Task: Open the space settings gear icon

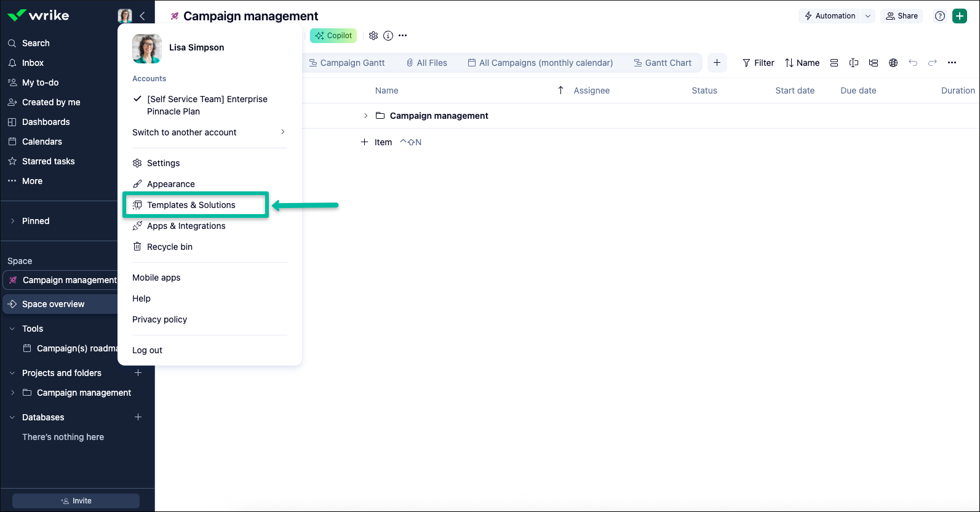Action: point(373,36)
